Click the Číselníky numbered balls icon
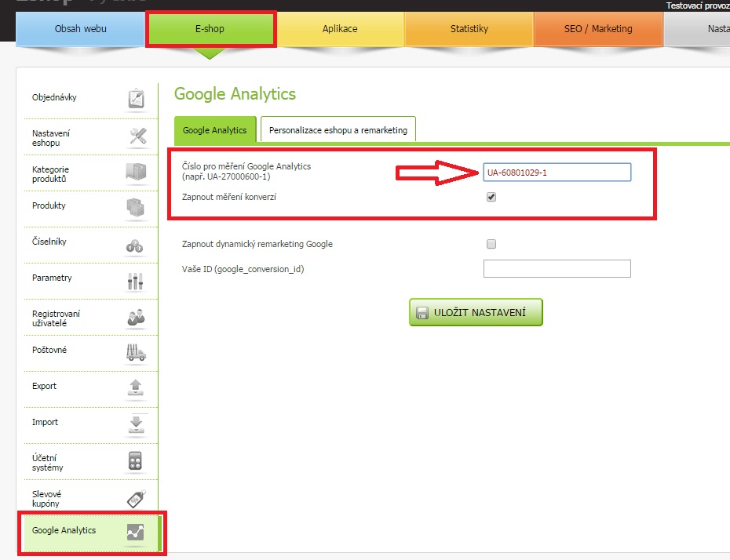This screenshot has width=730, height=560. click(x=134, y=245)
